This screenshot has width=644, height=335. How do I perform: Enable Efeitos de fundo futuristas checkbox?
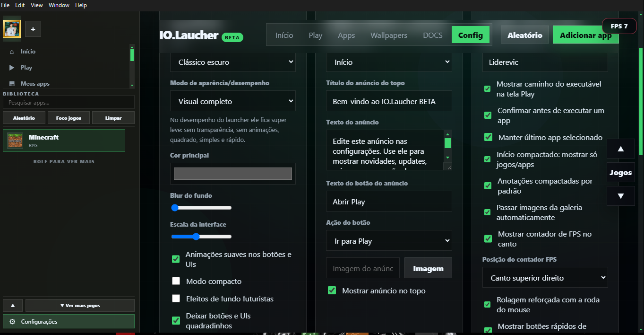[176, 299]
